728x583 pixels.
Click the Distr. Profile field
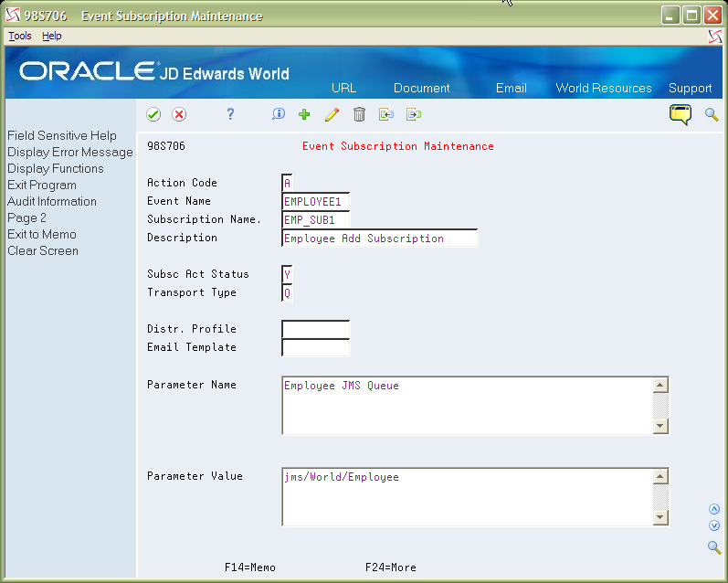pyautogui.click(x=316, y=329)
